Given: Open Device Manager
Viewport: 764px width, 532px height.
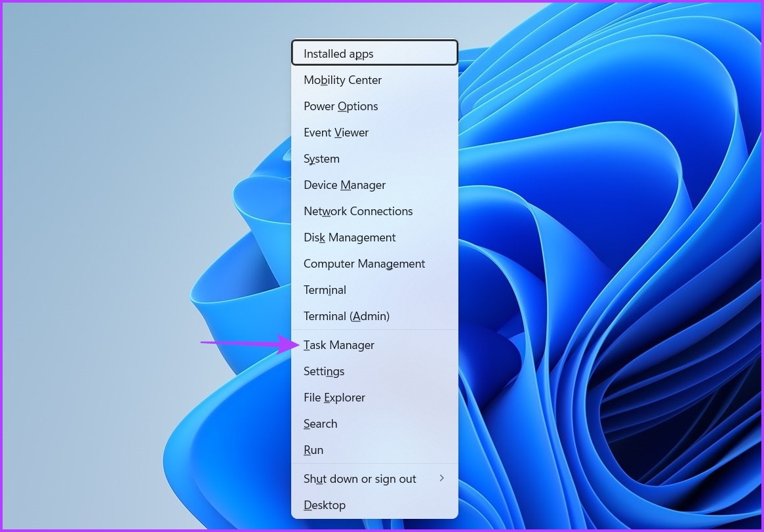Looking at the screenshot, I should pos(374,185).
